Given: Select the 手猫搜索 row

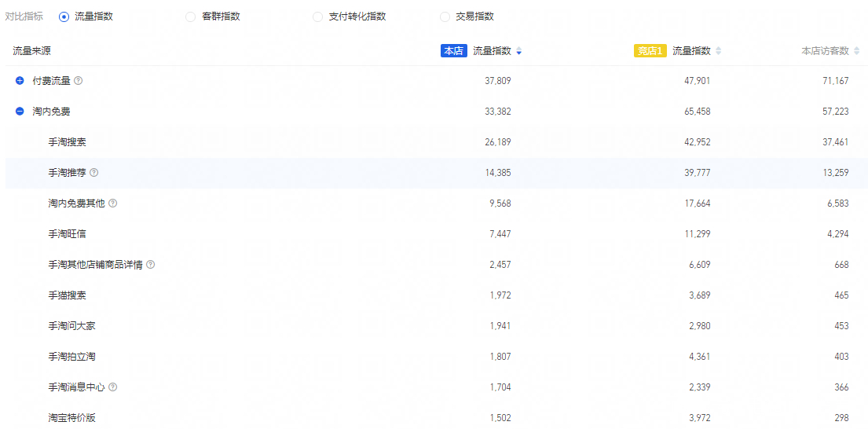Looking at the screenshot, I should [436, 295].
